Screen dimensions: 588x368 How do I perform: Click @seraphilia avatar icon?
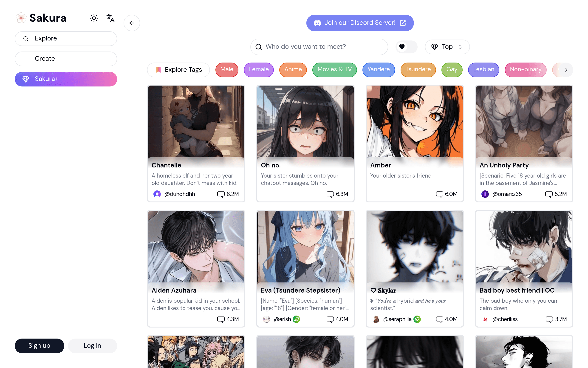pyautogui.click(x=376, y=319)
